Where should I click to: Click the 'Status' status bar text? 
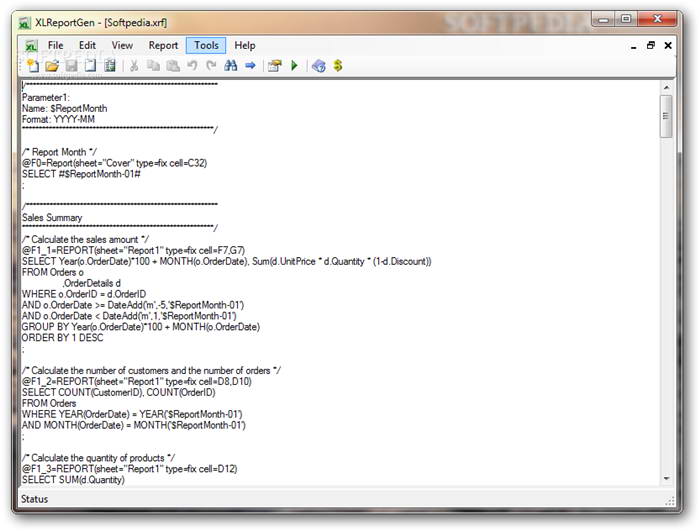coord(34,499)
